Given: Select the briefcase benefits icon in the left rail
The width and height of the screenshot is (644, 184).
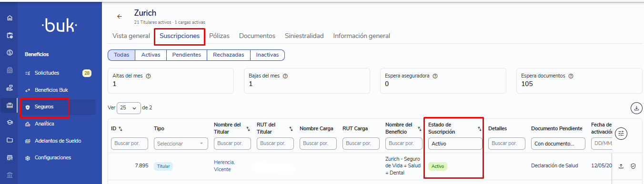Looking at the screenshot, I should tap(10, 105).
